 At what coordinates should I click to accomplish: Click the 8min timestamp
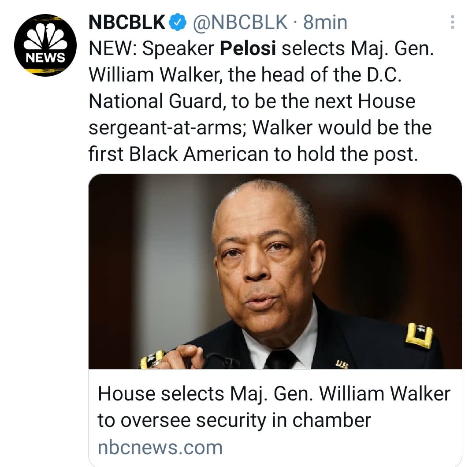(x=325, y=22)
